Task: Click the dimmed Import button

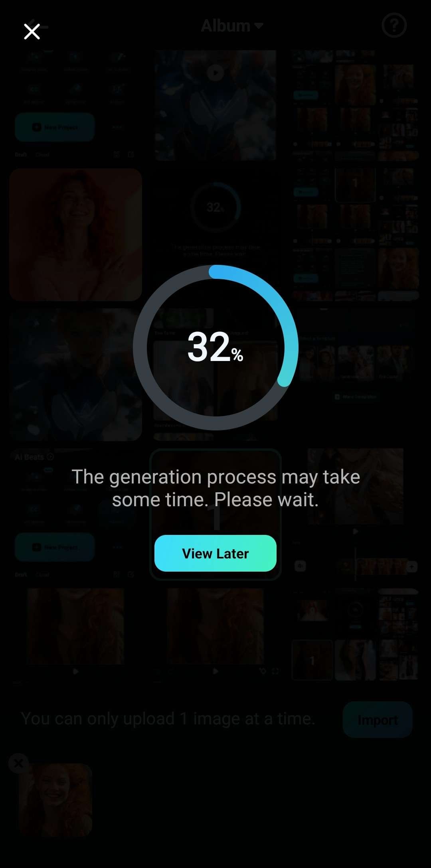Action: [x=378, y=720]
